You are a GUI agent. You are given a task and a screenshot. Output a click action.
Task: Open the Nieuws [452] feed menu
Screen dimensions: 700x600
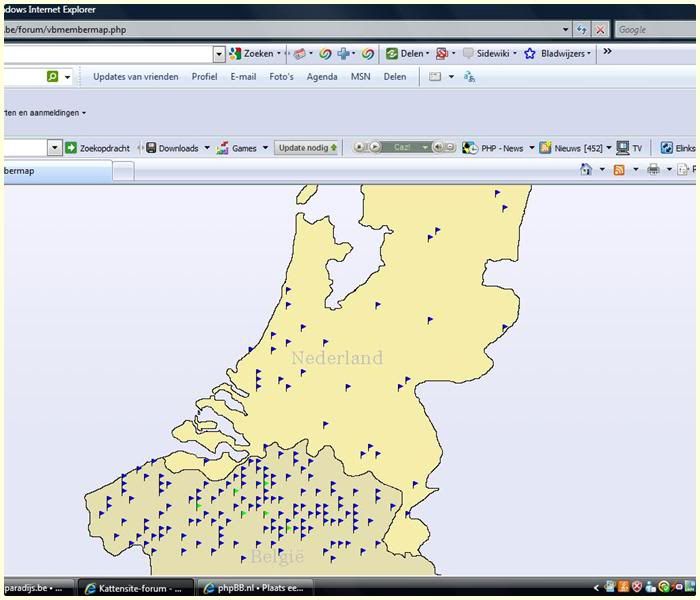pyautogui.click(x=575, y=148)
